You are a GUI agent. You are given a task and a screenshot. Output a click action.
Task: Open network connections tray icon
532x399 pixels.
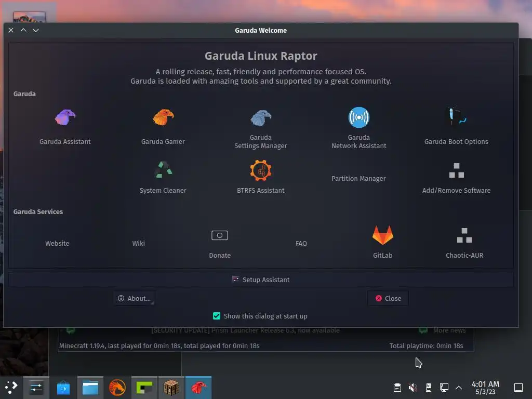(444, 388)
